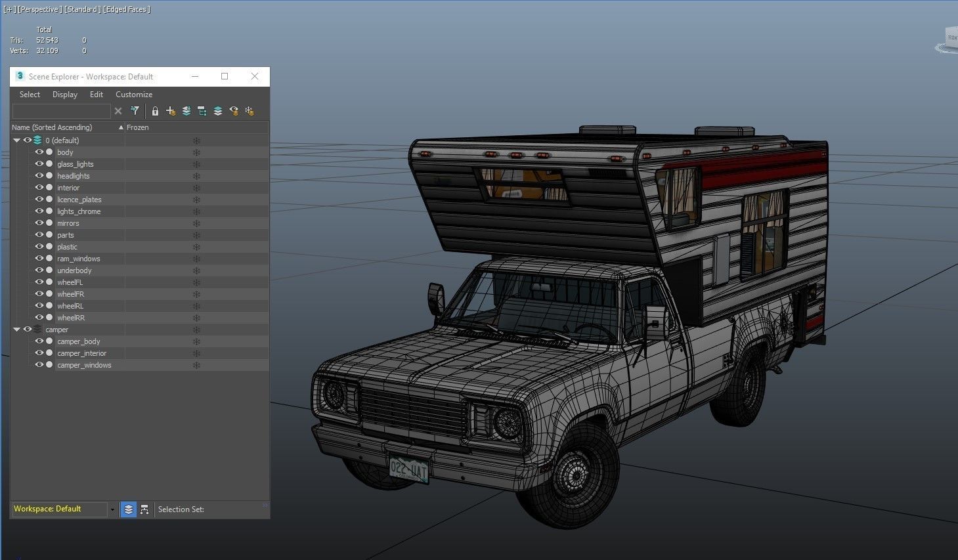958x560 pixels.
Task: Open the Edit menu
Action: coord(97,95)
